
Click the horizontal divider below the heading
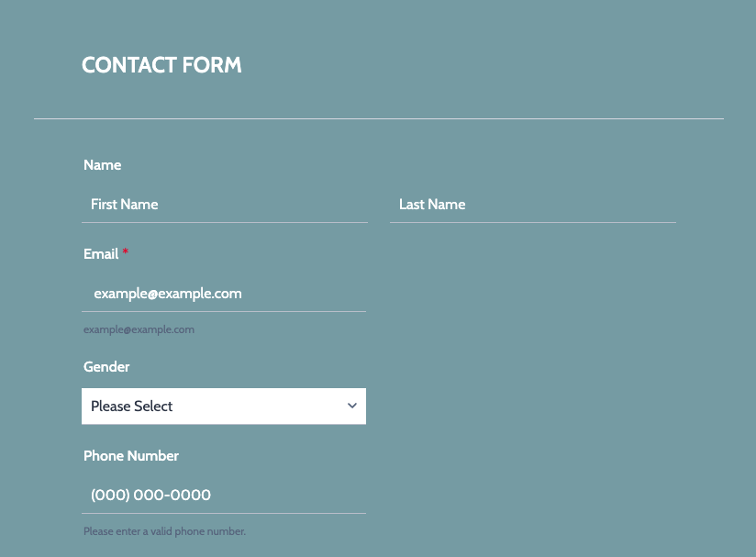(x=378, y=118)
